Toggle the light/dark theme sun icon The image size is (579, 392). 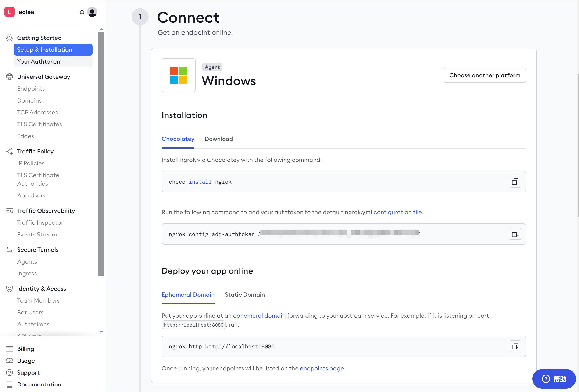point(82,12)
